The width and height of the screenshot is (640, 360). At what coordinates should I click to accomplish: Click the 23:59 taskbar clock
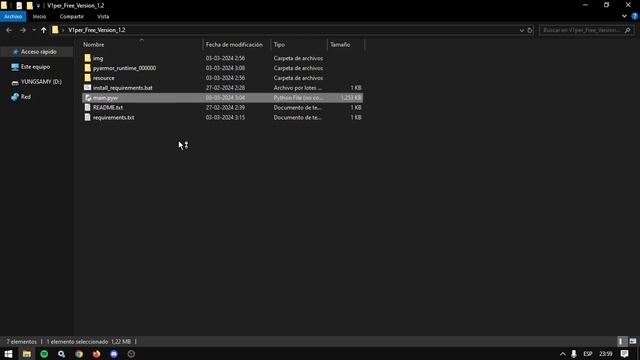click(606, 354)
